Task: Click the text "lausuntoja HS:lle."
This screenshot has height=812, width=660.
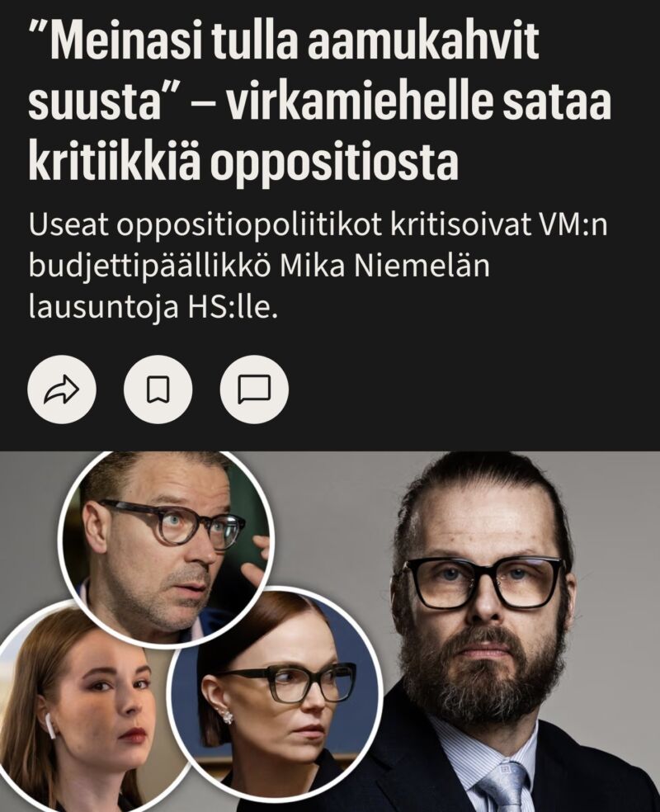Action: (x=153, y=307)
